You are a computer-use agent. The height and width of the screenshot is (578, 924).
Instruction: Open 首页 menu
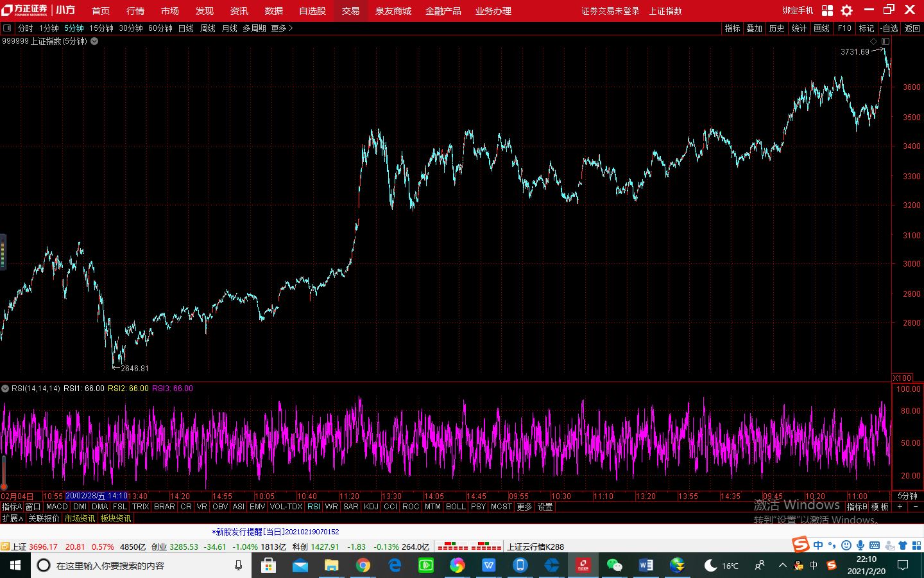pos(101,11)
